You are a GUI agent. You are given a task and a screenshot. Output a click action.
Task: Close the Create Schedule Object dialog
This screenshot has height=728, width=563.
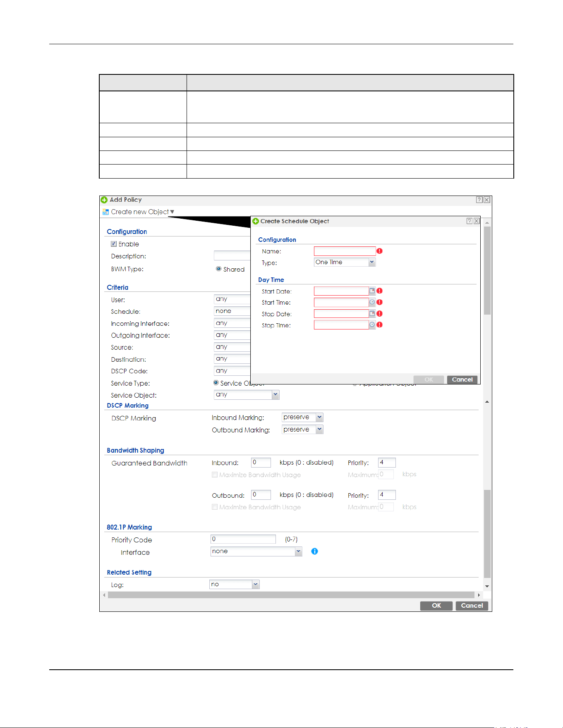(477, 221)
